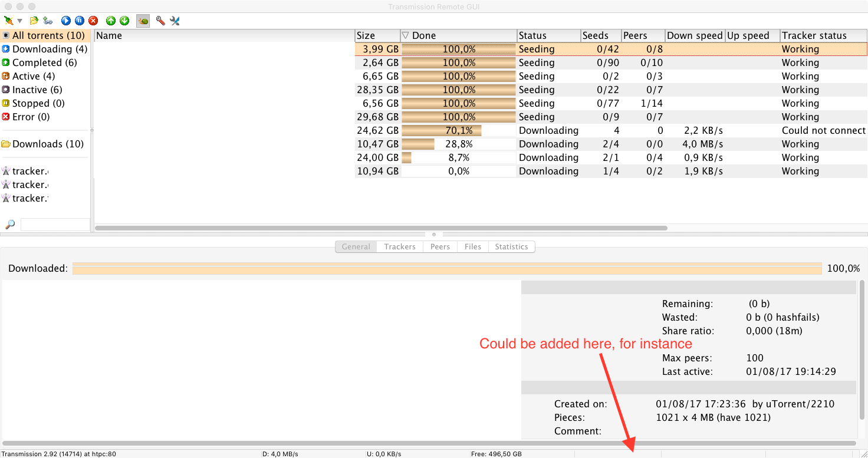The height and width of the screenshot is (458, 868).
Task: Open the Statistics tab
Action: coord(511,246)
